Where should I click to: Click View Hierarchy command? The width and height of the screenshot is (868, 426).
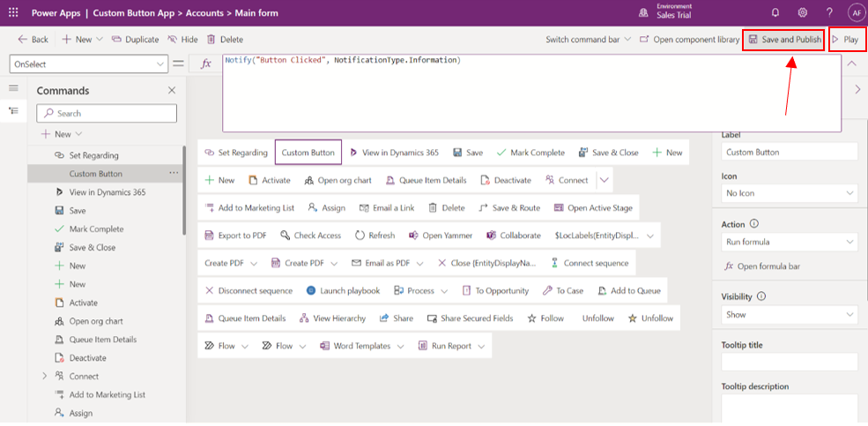pos(332,318)
